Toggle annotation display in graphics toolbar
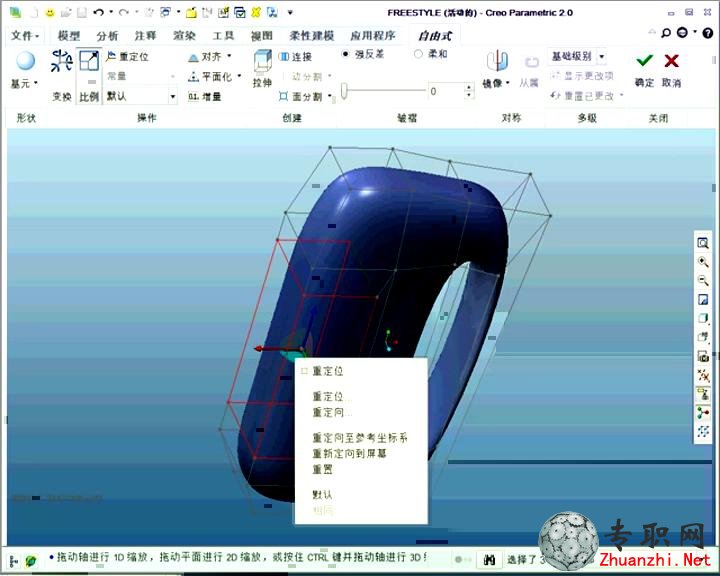Viewport: 720px width, 576px height. [703, 394]
